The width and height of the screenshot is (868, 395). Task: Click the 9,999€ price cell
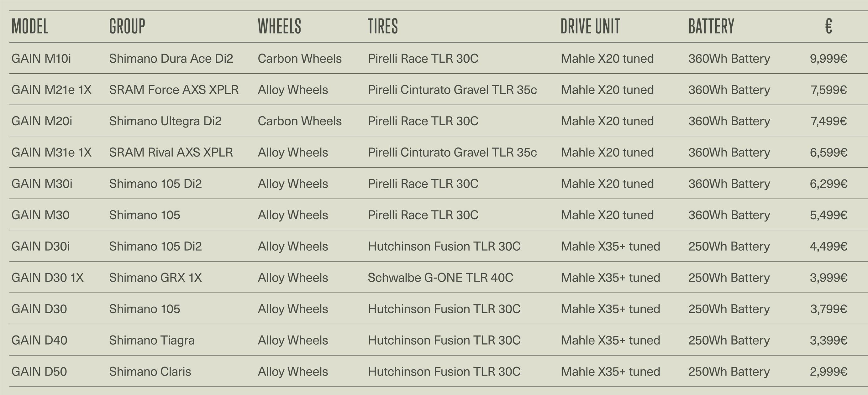[x=829, y=59]
